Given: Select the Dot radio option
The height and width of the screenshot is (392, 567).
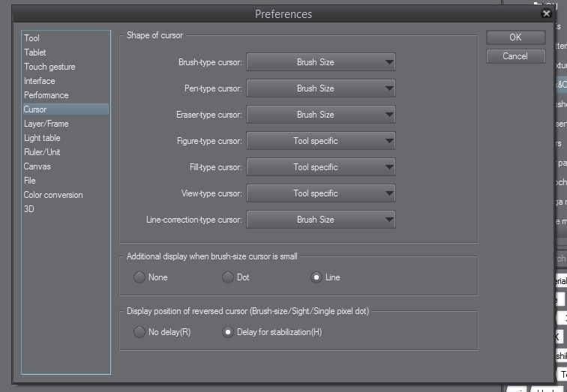Looking at the screenshot, I should coord(228,277).
